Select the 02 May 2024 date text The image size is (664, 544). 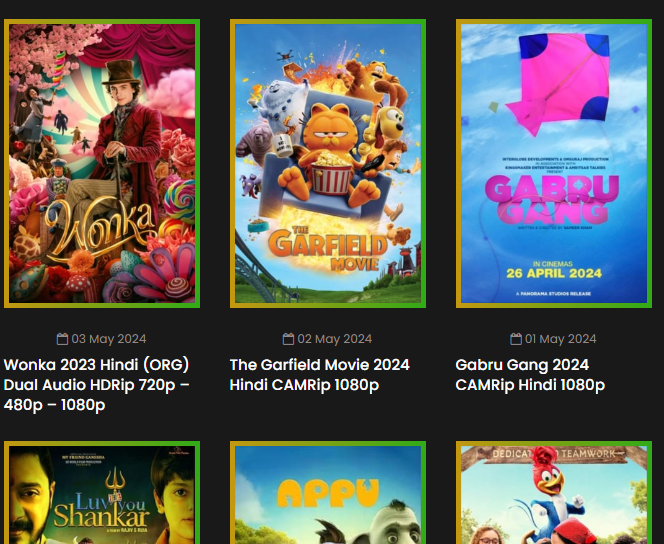click(x=335, y=339)
